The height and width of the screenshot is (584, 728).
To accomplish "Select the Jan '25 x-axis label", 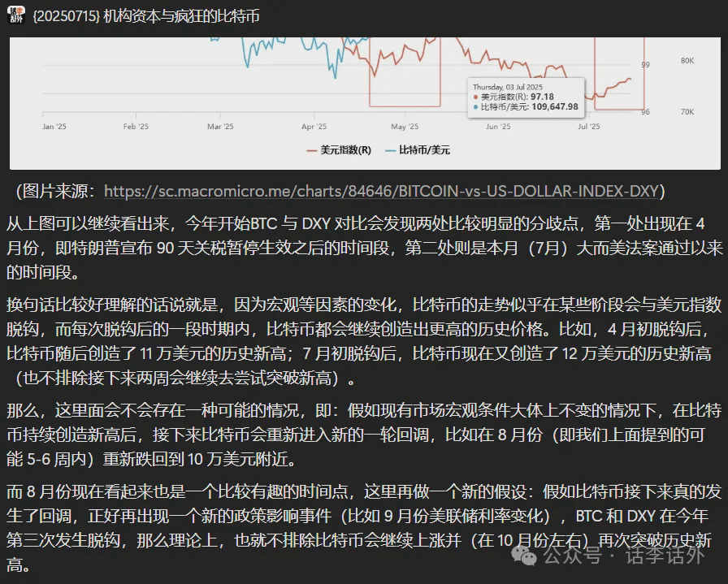I will (54, 127).
